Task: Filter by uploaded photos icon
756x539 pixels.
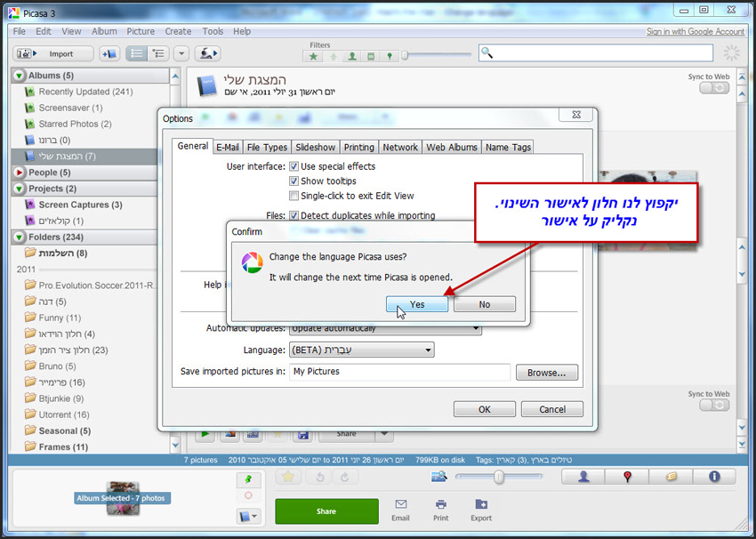Action: pos(334,56)
